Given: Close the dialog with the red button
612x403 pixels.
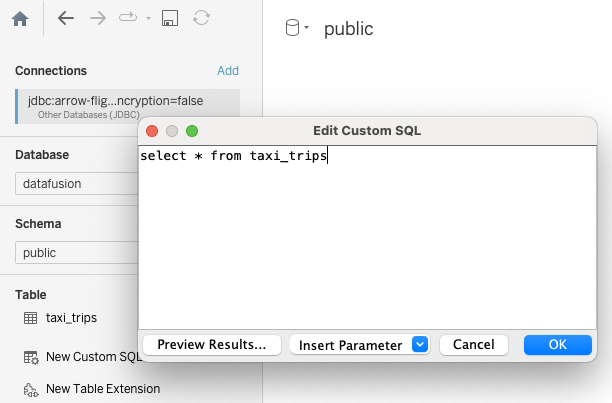Looking at the screenshot, I should 153,131.
